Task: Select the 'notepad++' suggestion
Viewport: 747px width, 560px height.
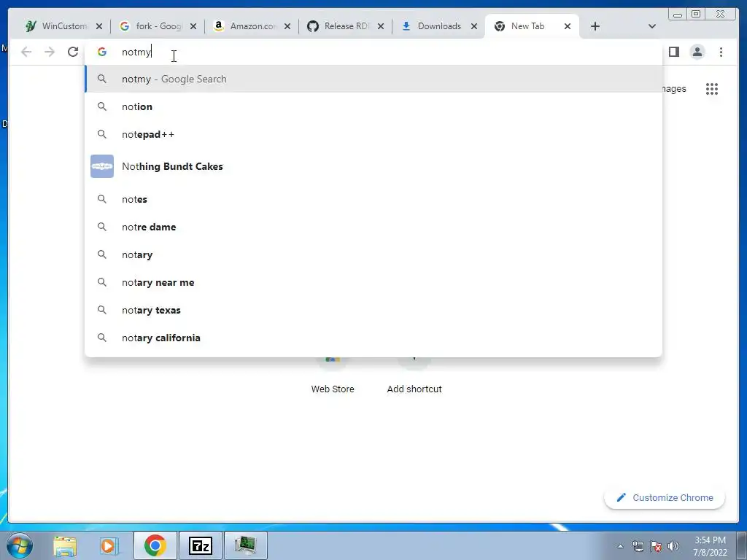Action: [374, 134]
